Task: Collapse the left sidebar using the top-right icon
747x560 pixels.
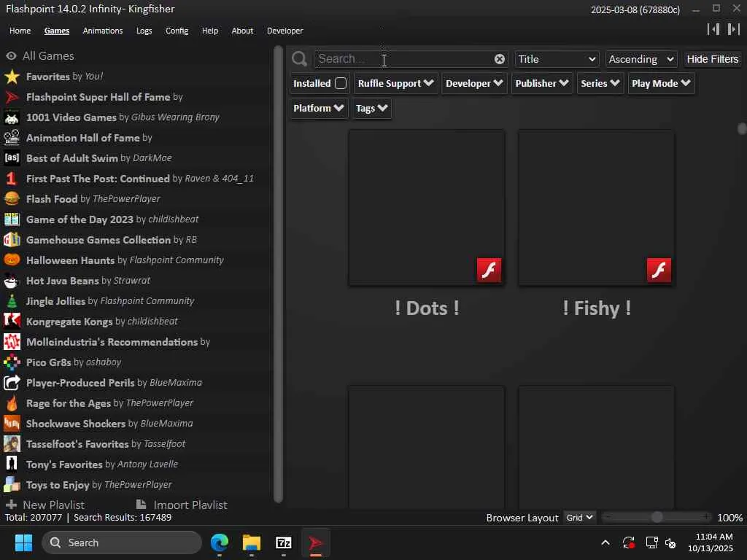Action: [713, 29]
